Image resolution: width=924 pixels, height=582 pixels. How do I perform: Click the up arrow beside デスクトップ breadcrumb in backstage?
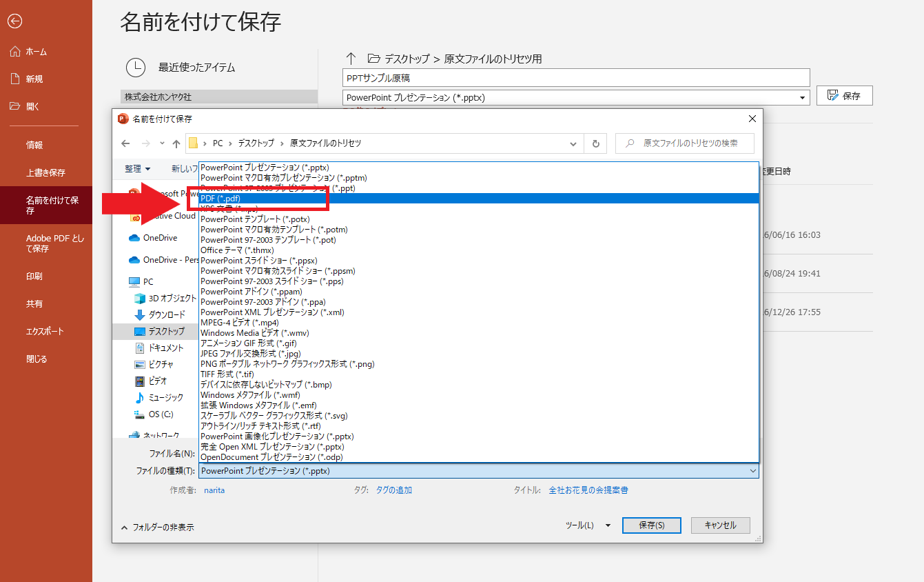351,59
